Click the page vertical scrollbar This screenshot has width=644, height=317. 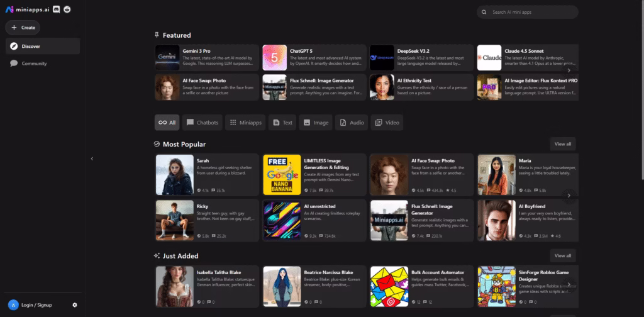pos(642,89)
